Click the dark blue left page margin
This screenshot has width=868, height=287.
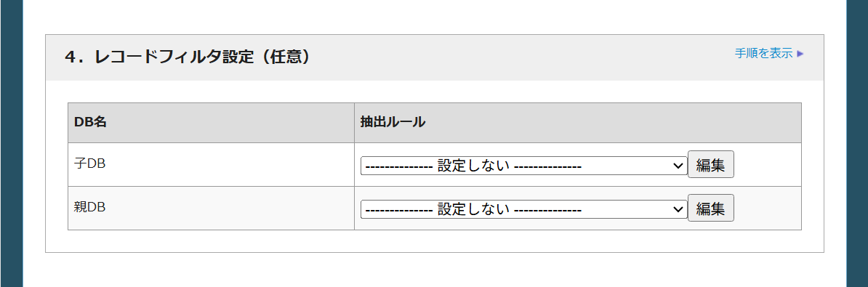[x=11, y=144]
